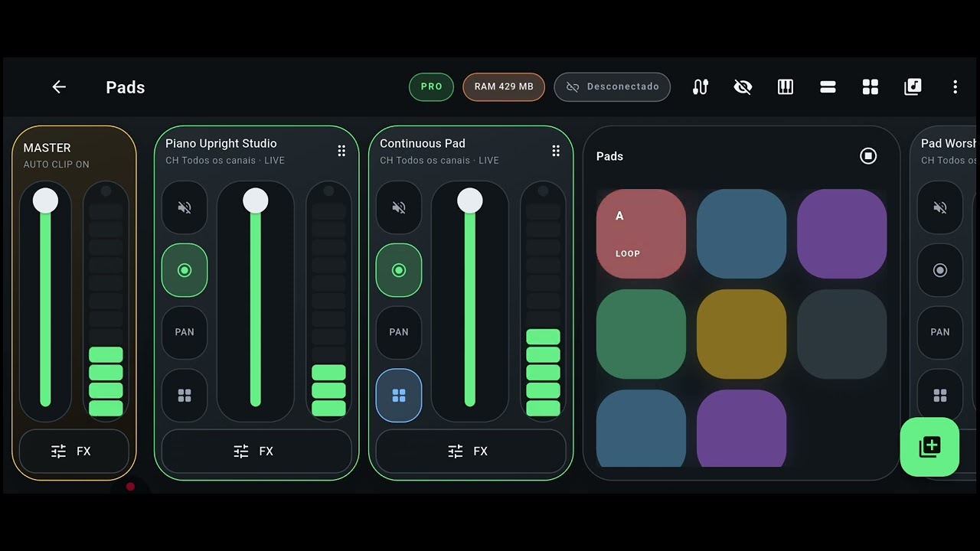Toggle highlighted grid icon on Continuous Pad
Viewport: 980px width, 551px height.
click(399, 396)
